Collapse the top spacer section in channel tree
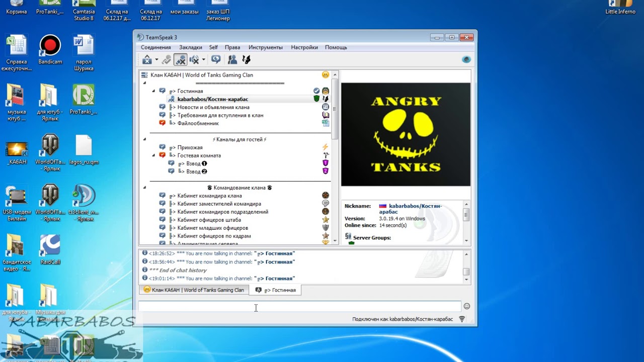Viewport: 644px width, 362px height. 145,83
